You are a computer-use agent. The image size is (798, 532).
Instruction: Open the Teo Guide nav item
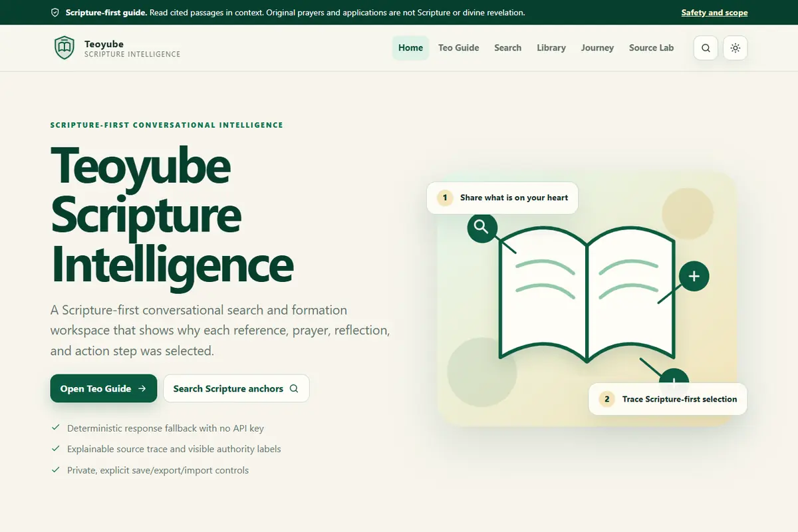(x=459, y=48)
